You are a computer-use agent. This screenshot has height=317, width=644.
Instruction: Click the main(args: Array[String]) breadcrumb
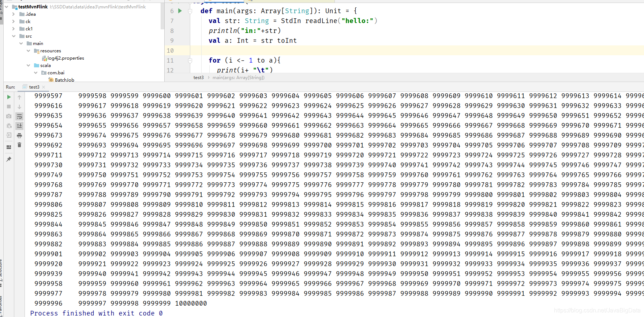pyautogui.click(x=238, y=78)
